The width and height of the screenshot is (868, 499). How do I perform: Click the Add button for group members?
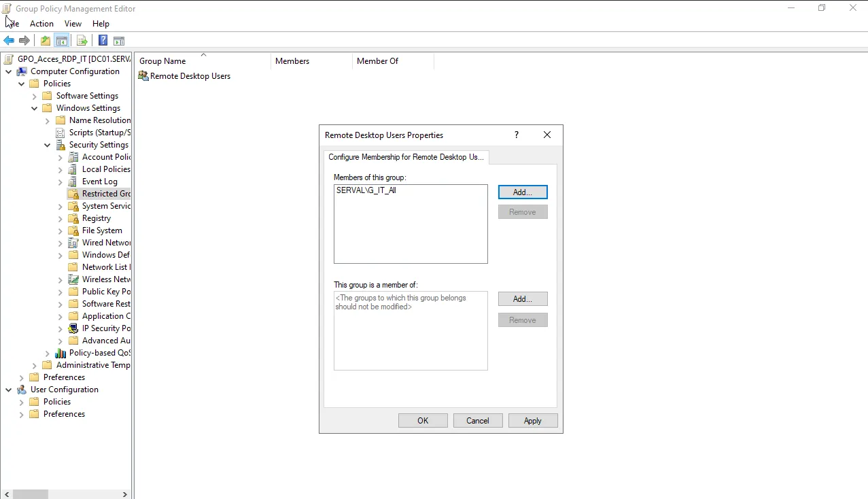[523, 192]
